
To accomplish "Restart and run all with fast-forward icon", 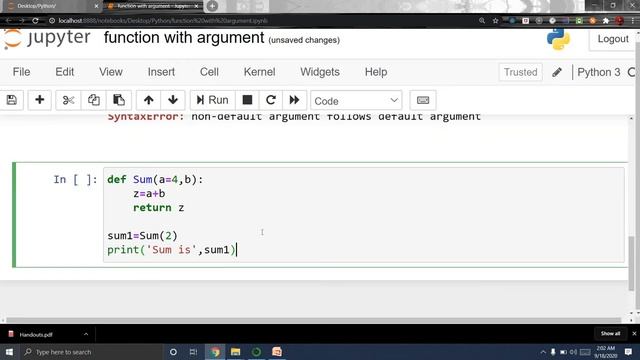I will coord(294,100).
